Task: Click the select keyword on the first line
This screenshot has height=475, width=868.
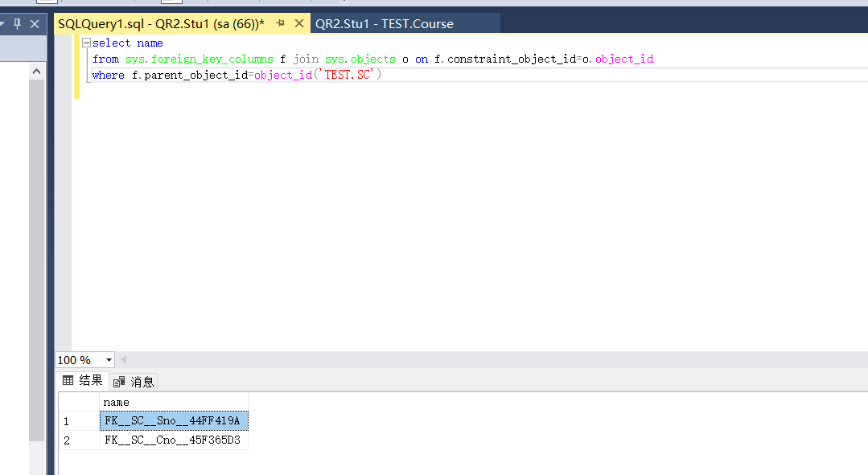Action: [112, 43]
